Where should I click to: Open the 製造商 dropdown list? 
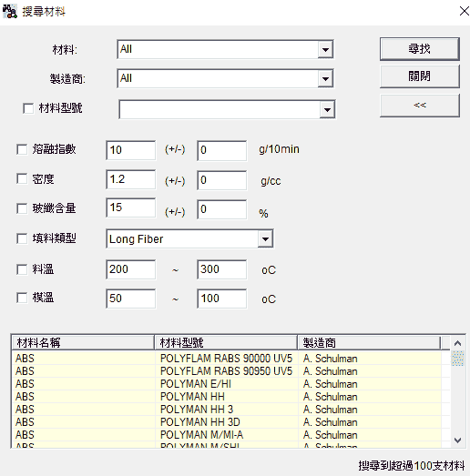click(325, 78)
